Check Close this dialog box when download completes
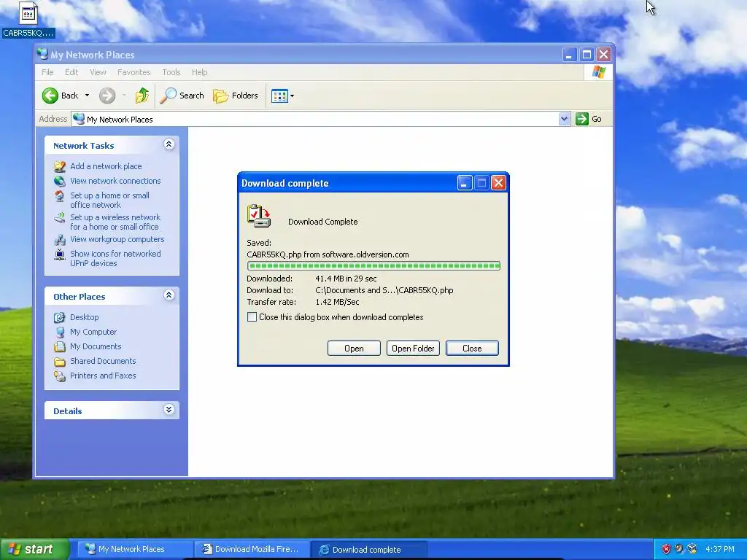Screen dimensions: 747x560 click(252, 317)
